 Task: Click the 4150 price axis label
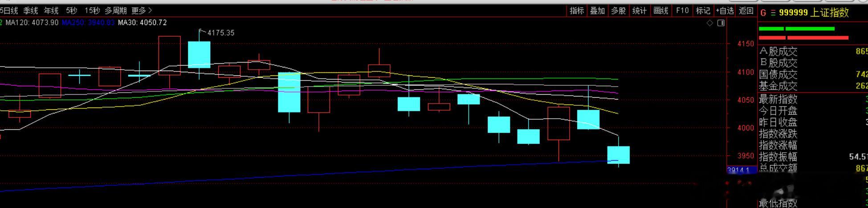pos(746,44)
